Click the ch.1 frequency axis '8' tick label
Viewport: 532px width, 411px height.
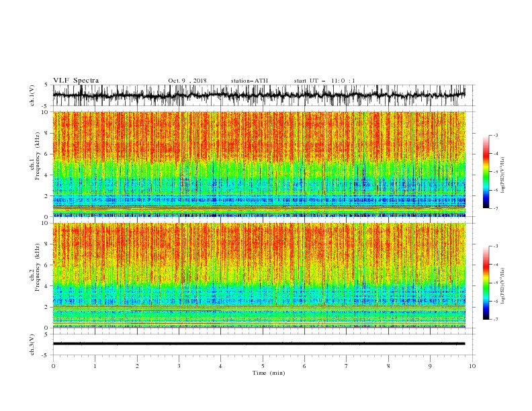tap(46, 133)
